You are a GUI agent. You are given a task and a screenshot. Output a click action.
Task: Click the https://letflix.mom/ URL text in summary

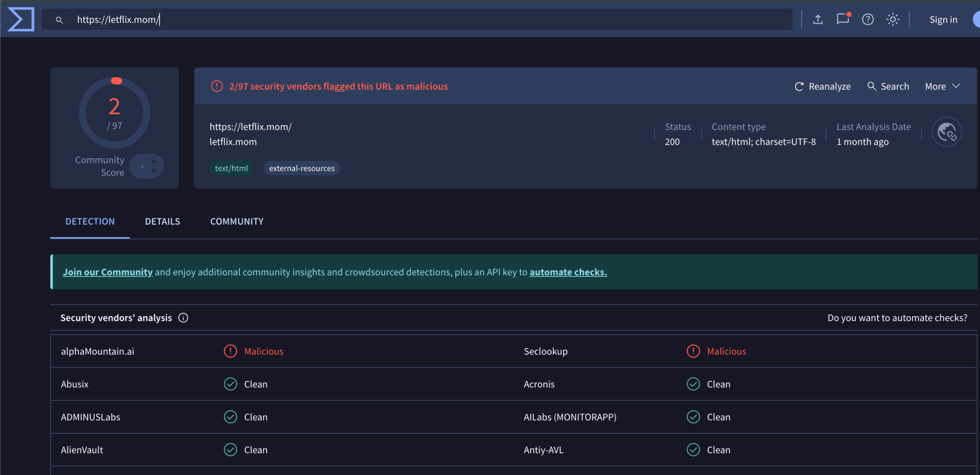click(x=250, y=127)
